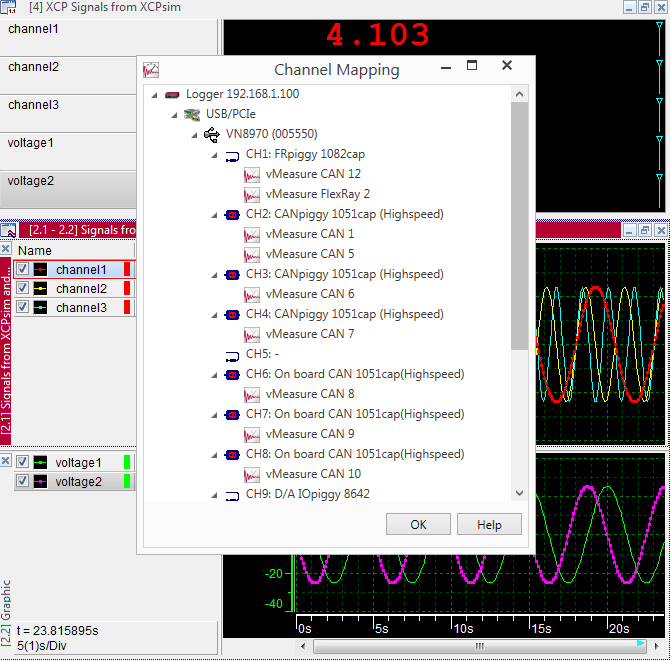The height and width of the screenshot is (660, 670).
Task: Collapse the CH4: CANpiggy node
Action: coord(215,315)
